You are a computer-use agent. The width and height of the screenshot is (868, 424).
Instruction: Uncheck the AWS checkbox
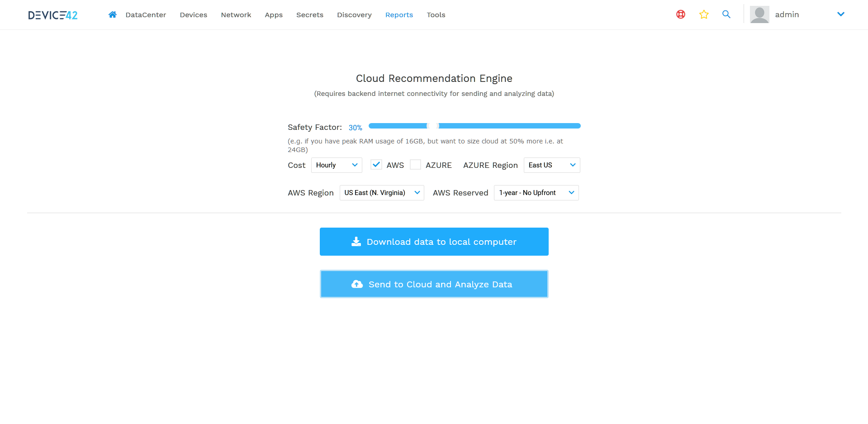click(376, 165)
